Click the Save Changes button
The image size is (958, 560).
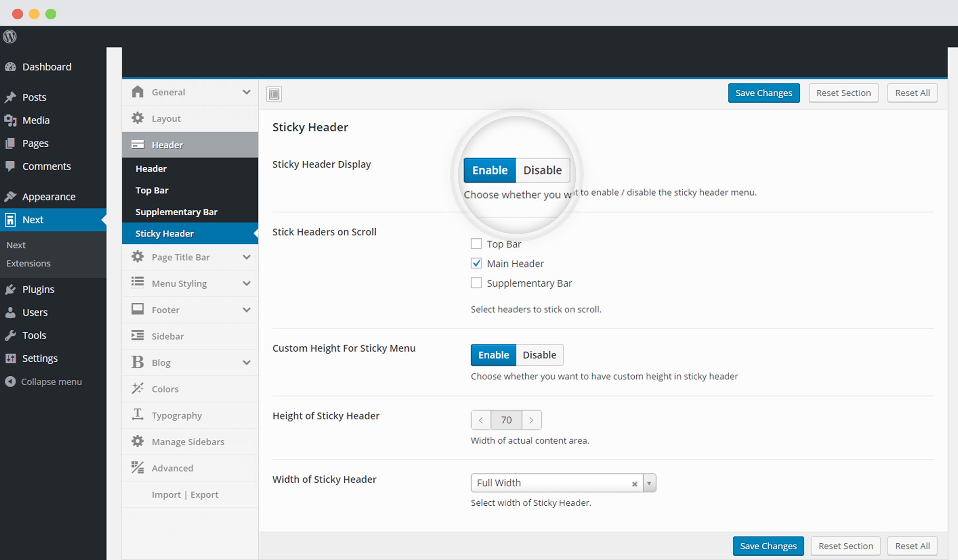(x=762, y=93)
